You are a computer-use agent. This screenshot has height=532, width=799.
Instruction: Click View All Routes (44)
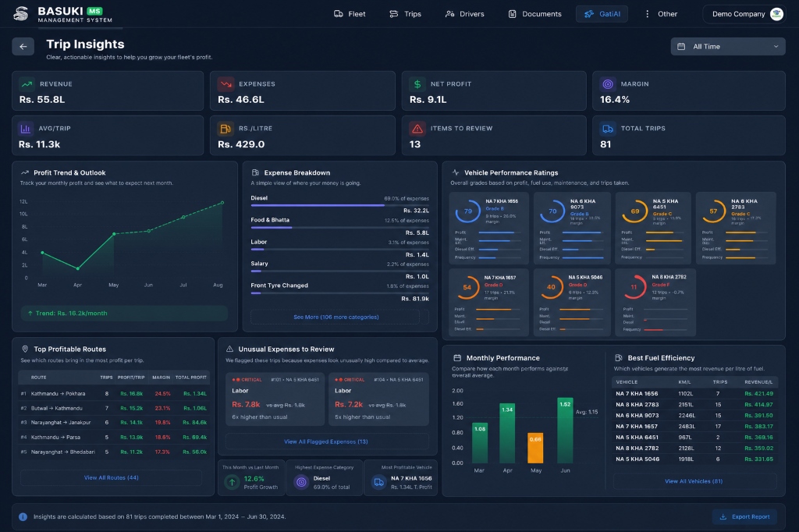[x=111, y=477]
